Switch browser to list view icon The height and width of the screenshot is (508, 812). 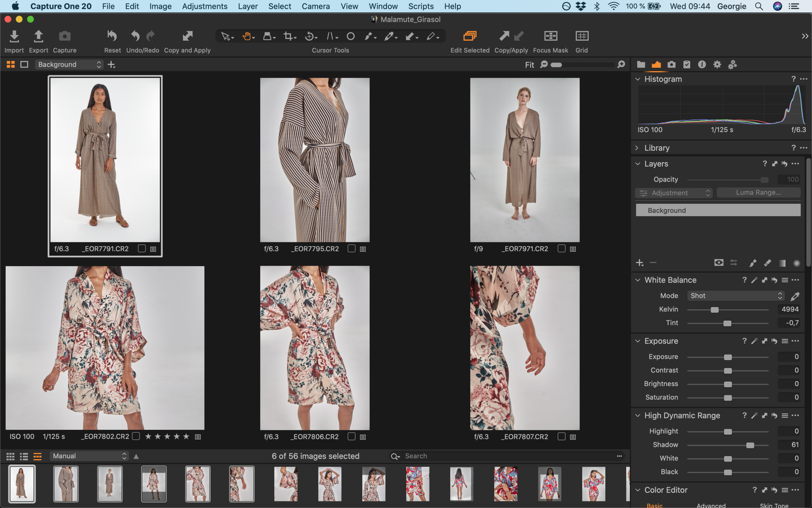point(24,456)
